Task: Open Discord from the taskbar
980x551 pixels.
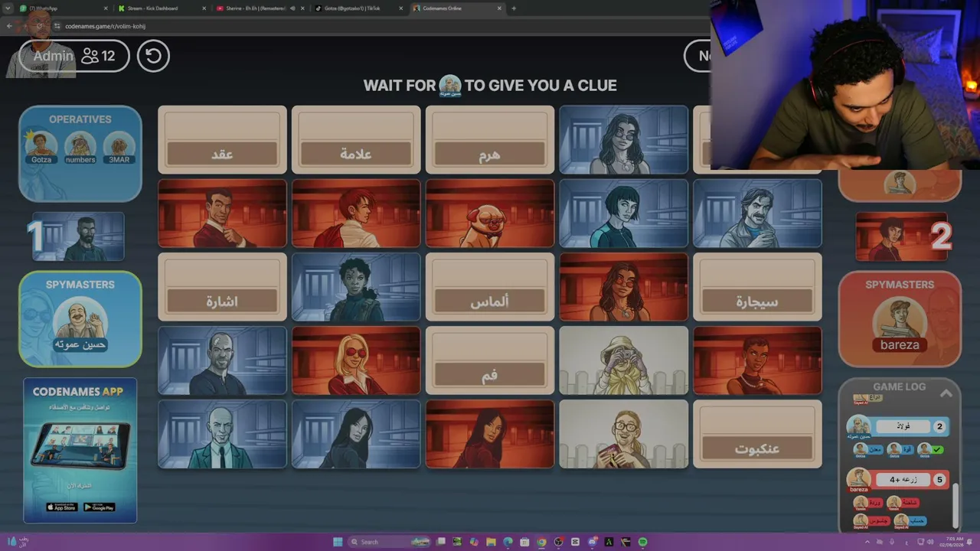Action: (x=592, y=542)
